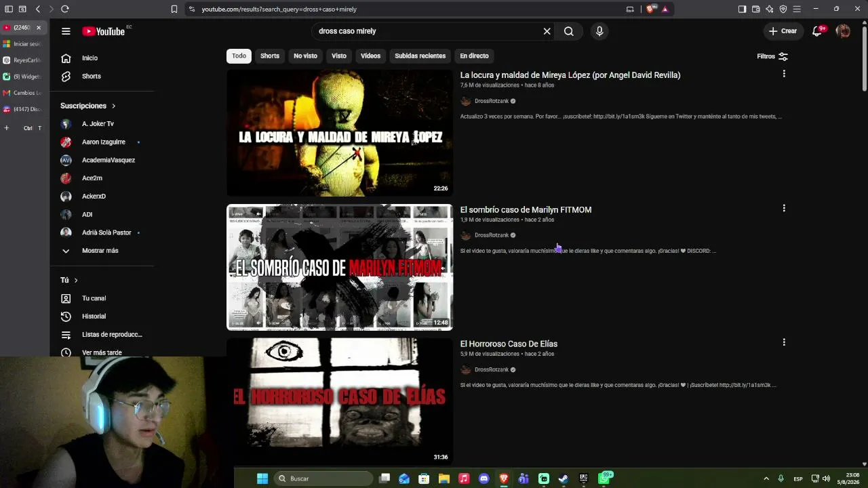Select the No visto filter chip
The width and height of the screenshot is (868, 488).
(305, 56)
